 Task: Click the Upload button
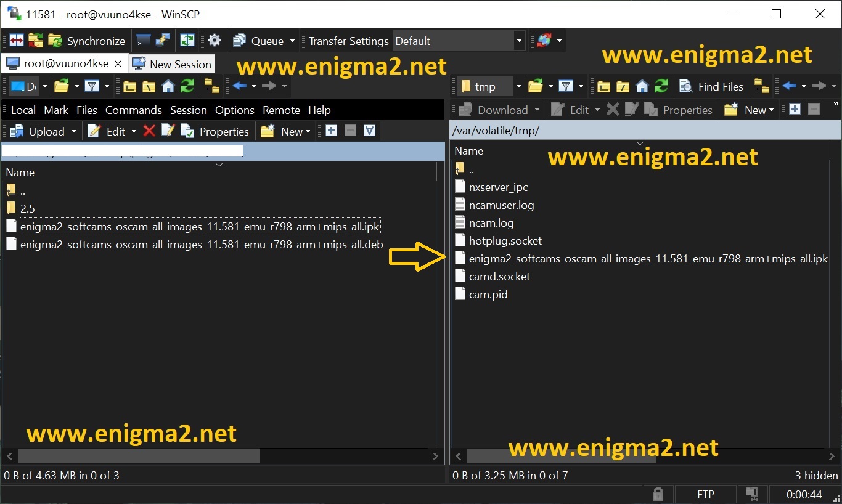38,131
